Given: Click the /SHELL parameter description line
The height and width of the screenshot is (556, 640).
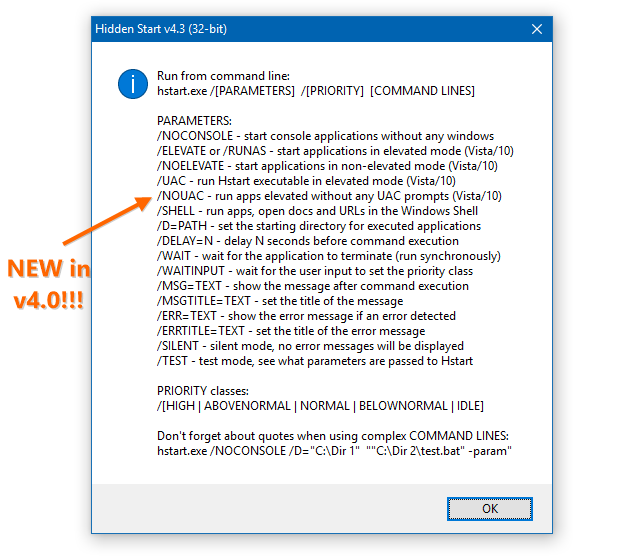Looking at the screenshot, I should coord(317,211).
